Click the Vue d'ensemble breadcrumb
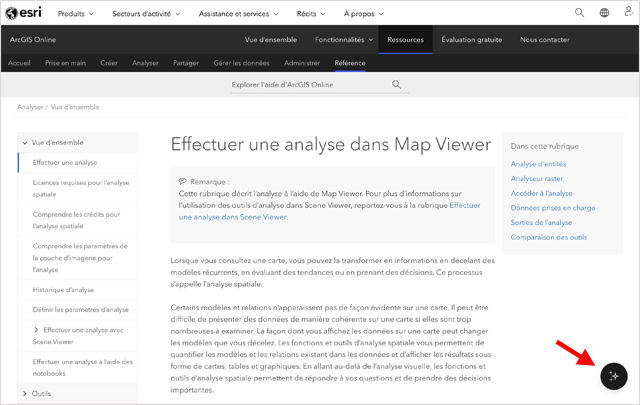Screen dimensions: 640x405 tap(75, 107)
